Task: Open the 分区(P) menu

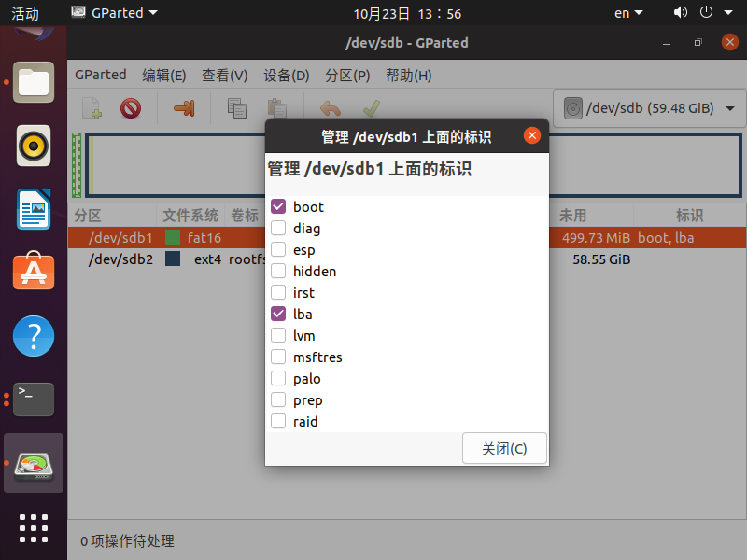Action: tap(347, 76)
